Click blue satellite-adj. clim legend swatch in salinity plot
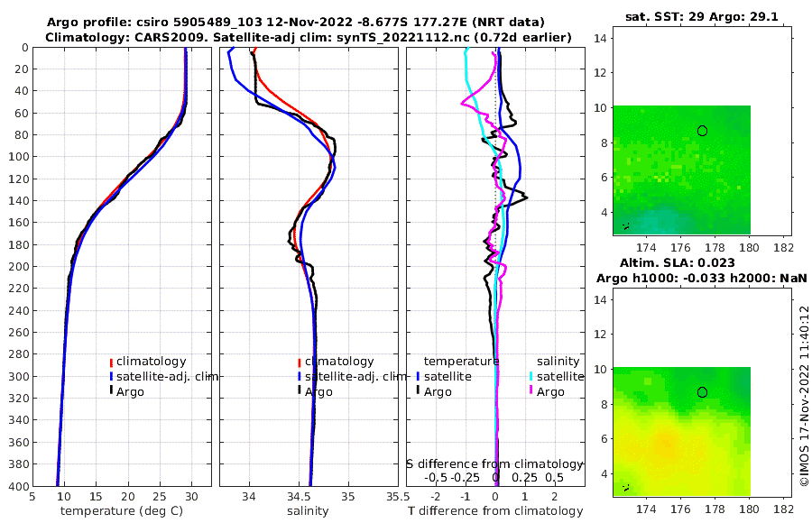The image size is (812, 523). [x=300, y=376]
